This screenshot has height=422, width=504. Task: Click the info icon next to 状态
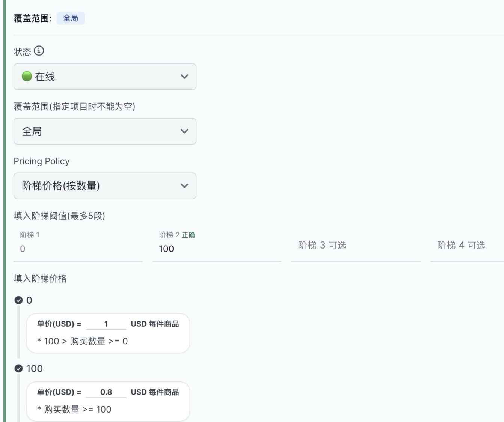[x=39, y=51]
